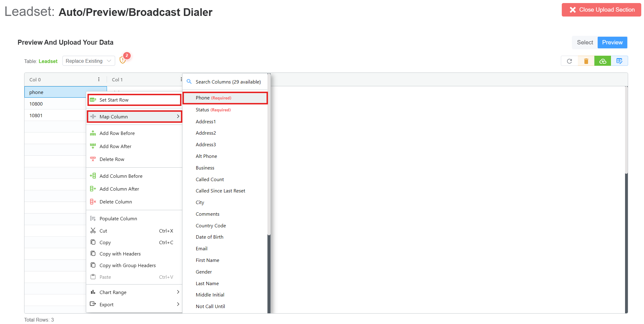This screenshot has height=324, width=644.
Task: Choose Set Start Row from context menu
Action: pyautogui.click(x=134, y=100)
